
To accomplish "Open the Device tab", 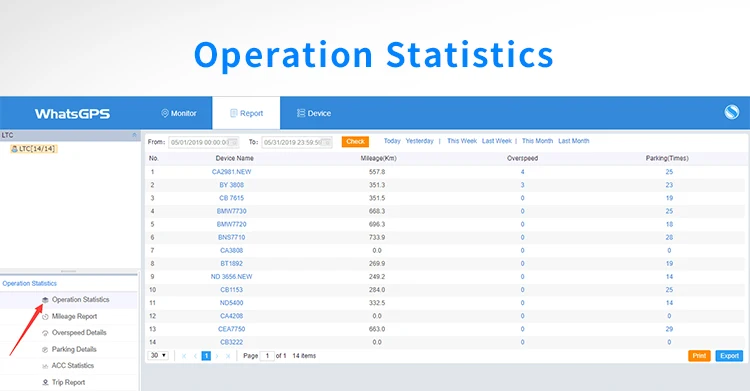I will click(x=314, y=113).
